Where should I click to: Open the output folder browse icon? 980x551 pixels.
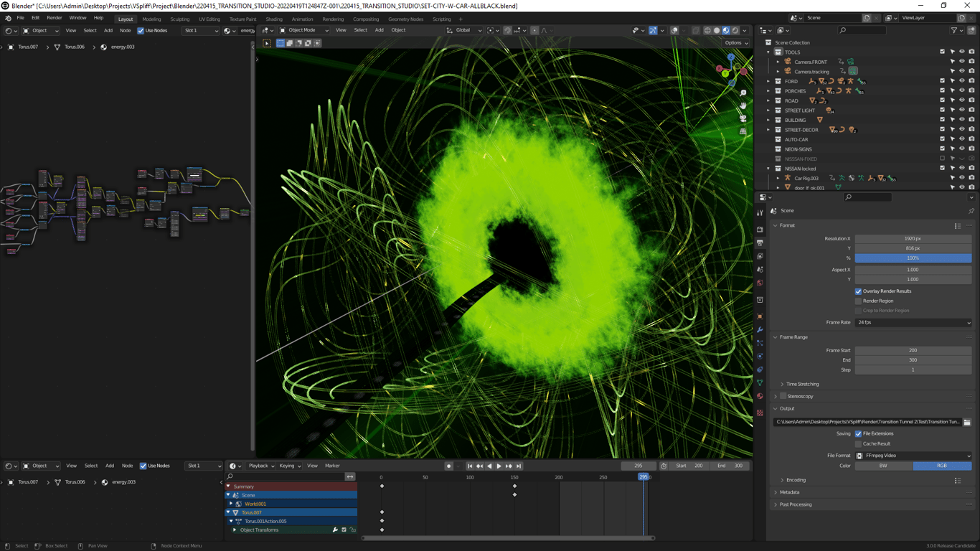pyautogui.click(x=967, y=422)
